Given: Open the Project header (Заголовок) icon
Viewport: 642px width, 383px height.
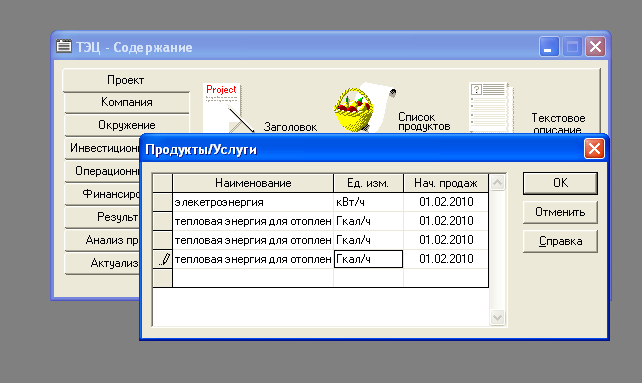Looking at the screenshot, I should tap(228, 108).
